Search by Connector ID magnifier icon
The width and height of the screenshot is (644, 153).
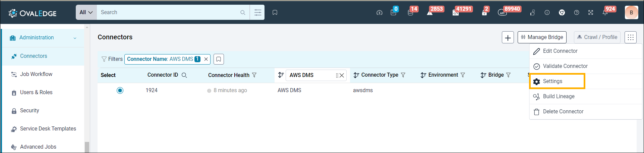point(184,75)
